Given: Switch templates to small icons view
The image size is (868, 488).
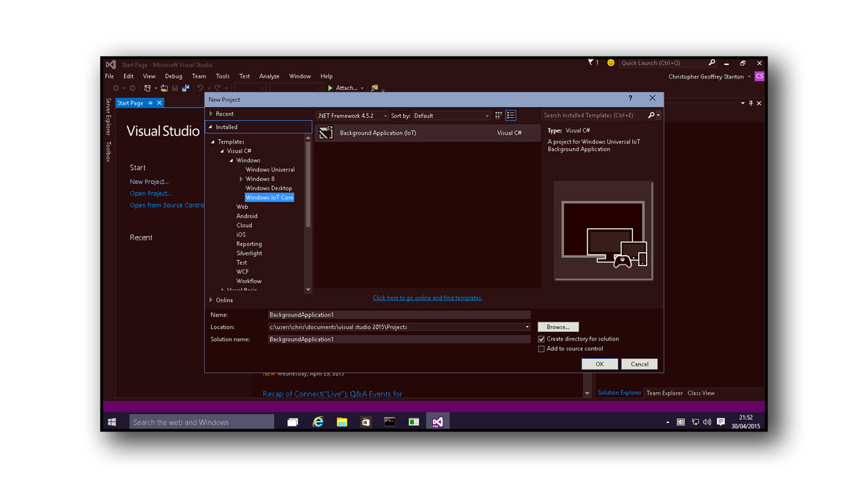Looking at the screenshot, I should pyautogui.click(x=499, y=116).
